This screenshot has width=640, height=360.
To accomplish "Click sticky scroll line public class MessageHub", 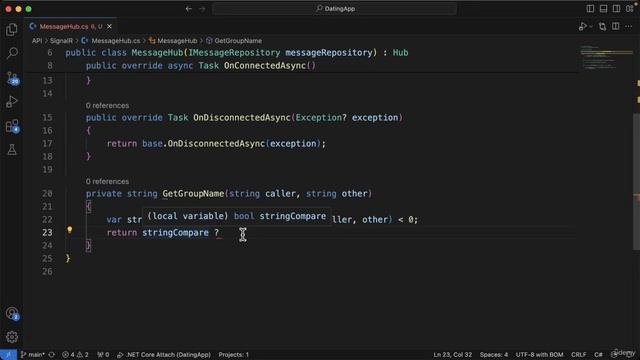I will click(237, 53).
